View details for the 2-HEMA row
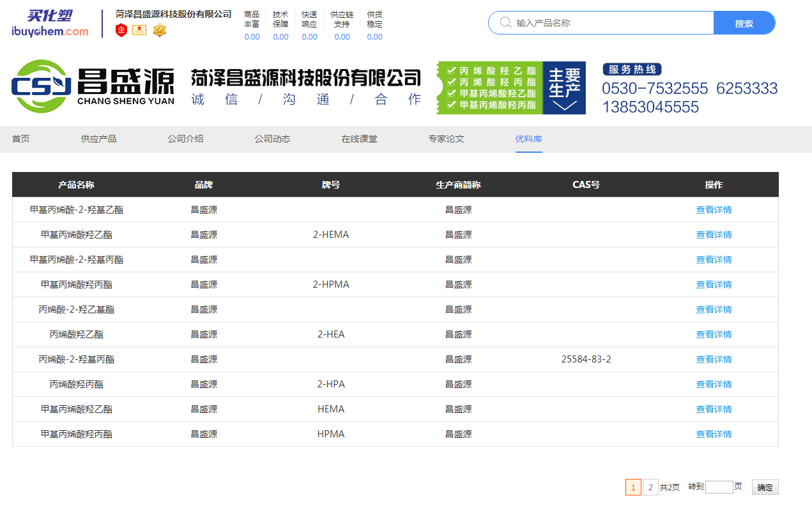812x514 pixels. tap(714, 235)
